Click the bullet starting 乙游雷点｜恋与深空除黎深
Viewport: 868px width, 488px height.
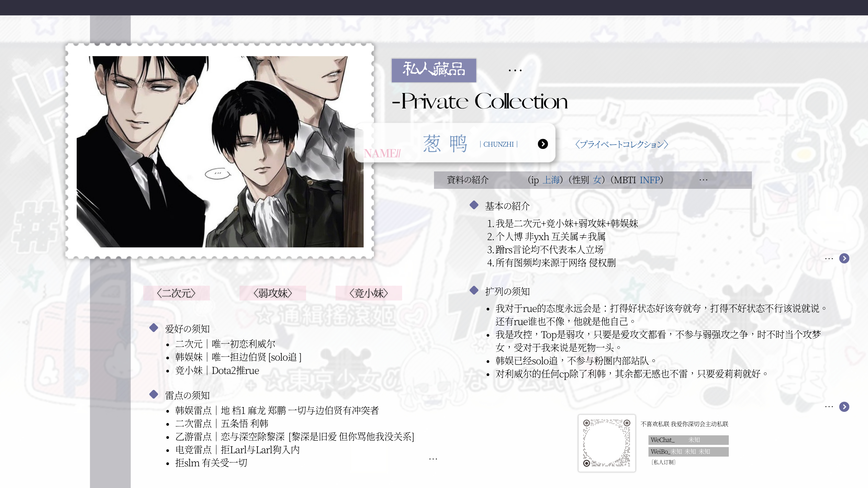point(294,436)
